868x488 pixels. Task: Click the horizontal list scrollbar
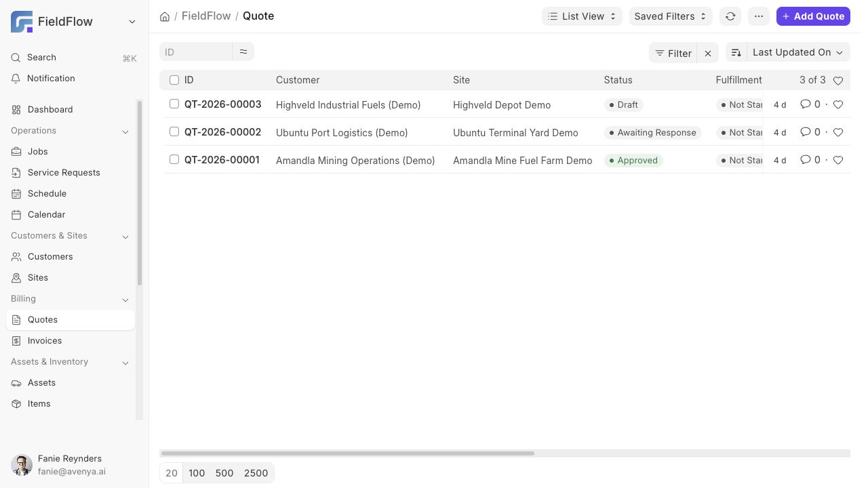[348, 453]
